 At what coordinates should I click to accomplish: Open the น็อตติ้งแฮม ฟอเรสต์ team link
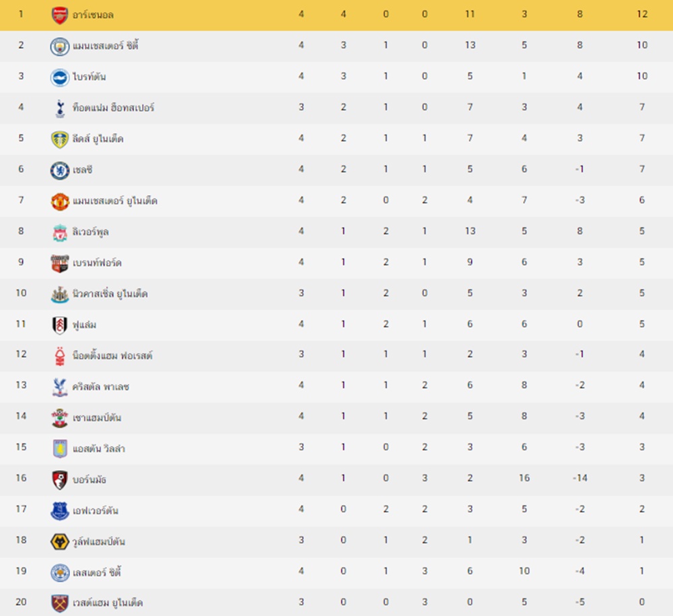(x=112, y=355)
